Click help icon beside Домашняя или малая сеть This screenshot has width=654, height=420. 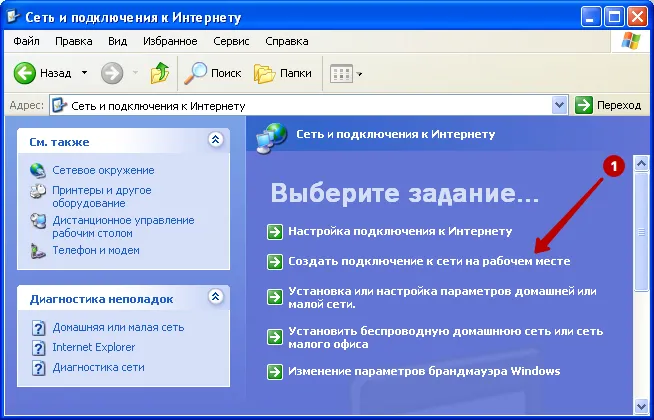pyautogui.click(x=38, y=328)
